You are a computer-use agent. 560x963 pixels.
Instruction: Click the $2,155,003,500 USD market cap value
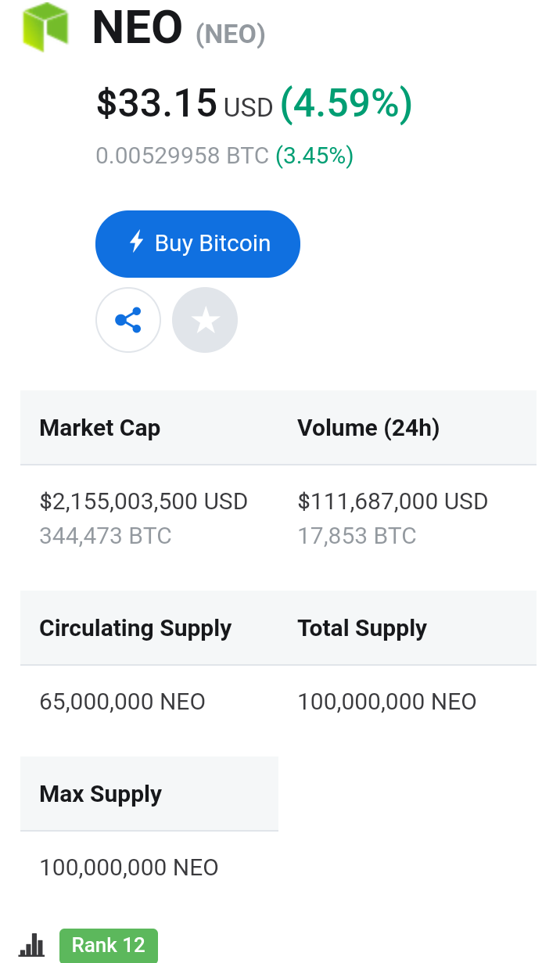pyautogui.click(x=144, y=501)
